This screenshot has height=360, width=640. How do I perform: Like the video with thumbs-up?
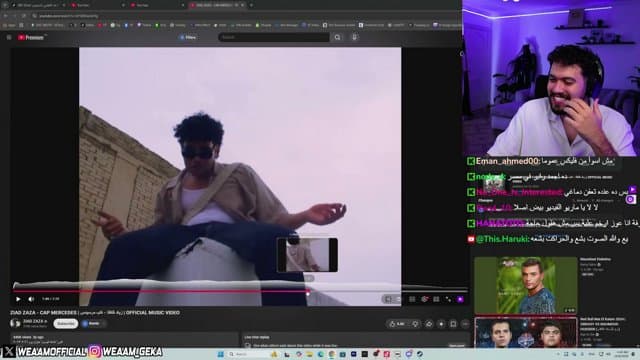[397, 324]
